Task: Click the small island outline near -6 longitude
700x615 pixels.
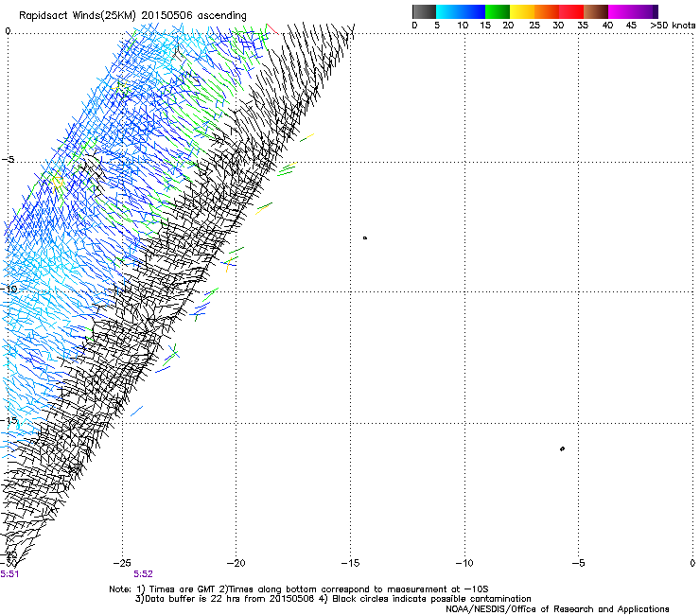Action: (x=562, y=448)
